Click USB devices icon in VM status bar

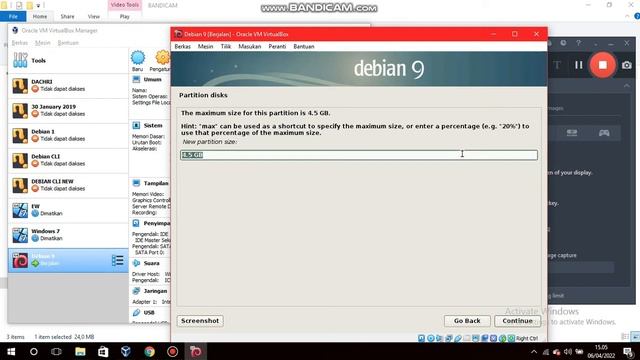(457, 338)
